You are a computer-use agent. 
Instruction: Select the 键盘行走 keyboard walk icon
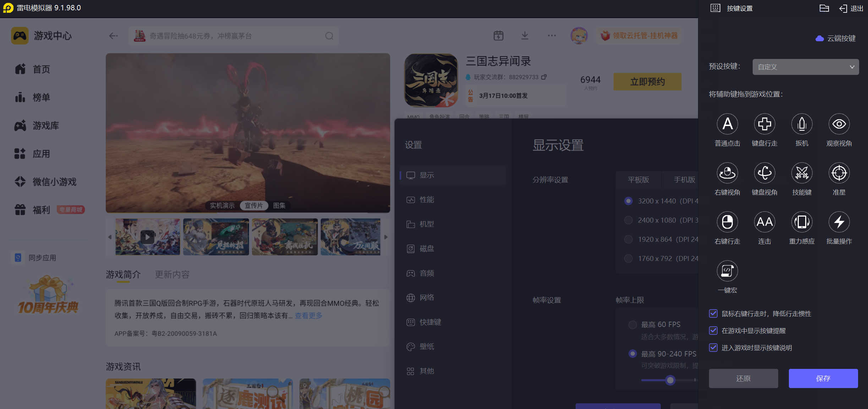(764, 124)
